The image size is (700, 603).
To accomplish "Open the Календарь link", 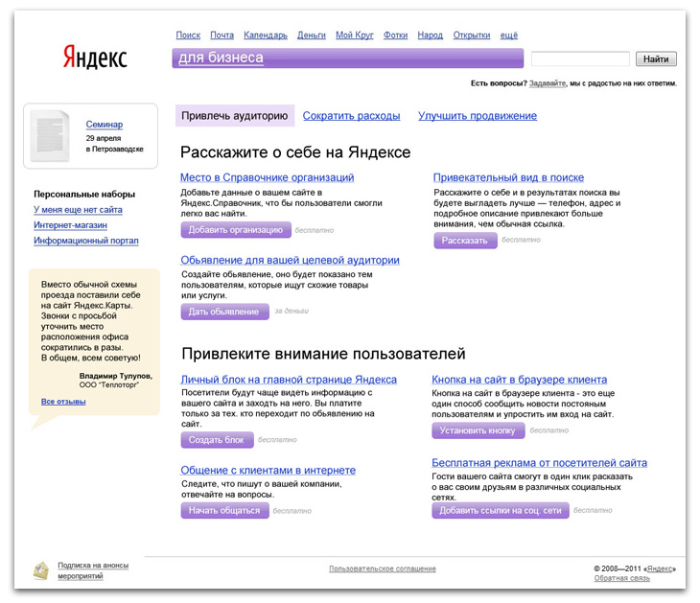I will tap(266, 35).
